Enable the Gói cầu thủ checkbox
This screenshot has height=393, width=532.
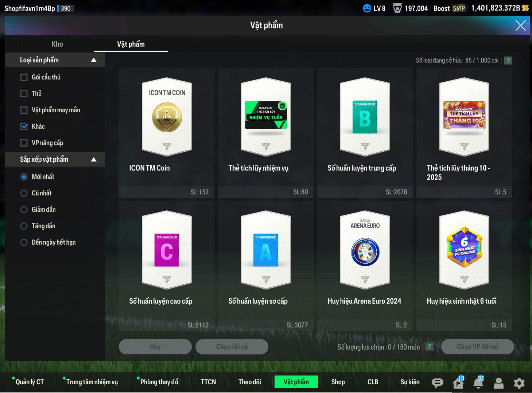tap(24, 77)
